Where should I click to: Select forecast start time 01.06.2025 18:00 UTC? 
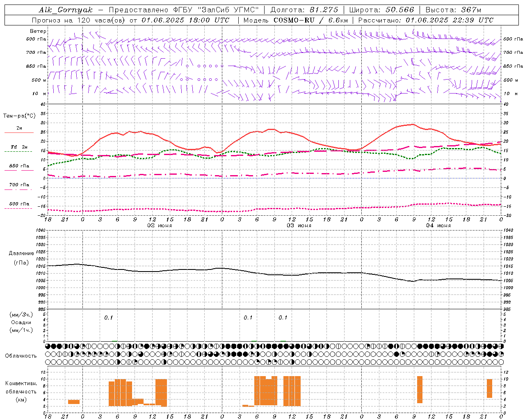pyautogui.click(x=185, y=20)
